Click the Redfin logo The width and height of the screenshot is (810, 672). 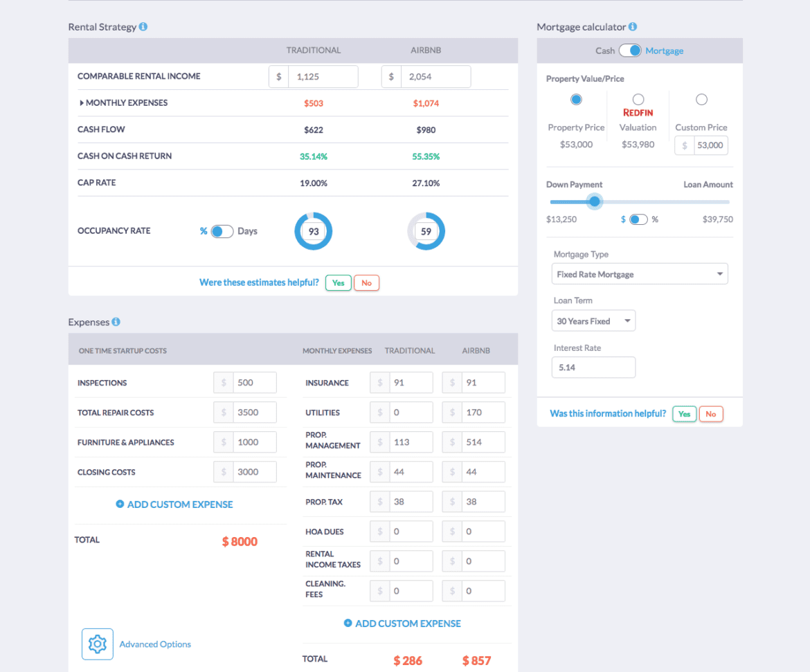pyautogui.click(x=638, y=112)
